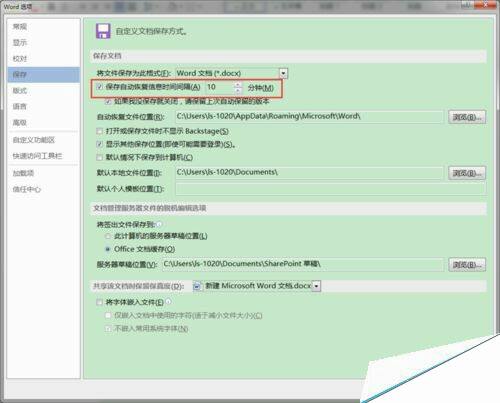Click info icon next to checked-out files label
This screenshot has width=500, height=403.
(159, 224)
